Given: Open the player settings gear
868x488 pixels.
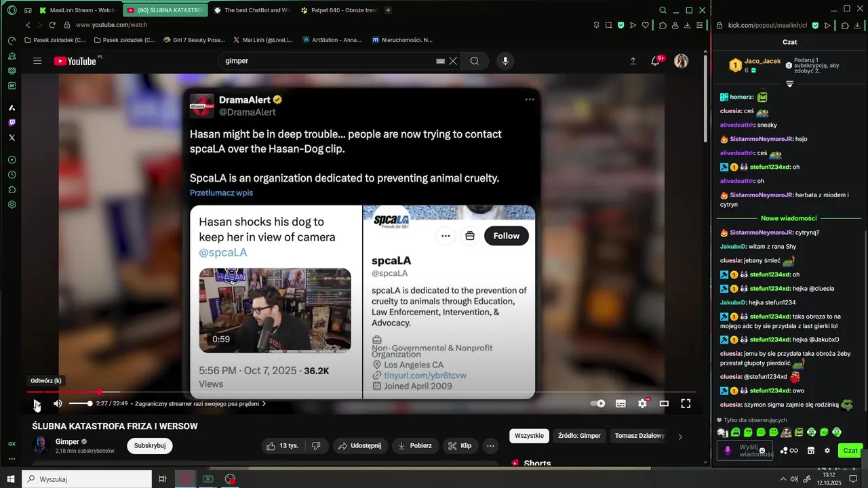Looking at the screenshot, I should pos(642,403).
